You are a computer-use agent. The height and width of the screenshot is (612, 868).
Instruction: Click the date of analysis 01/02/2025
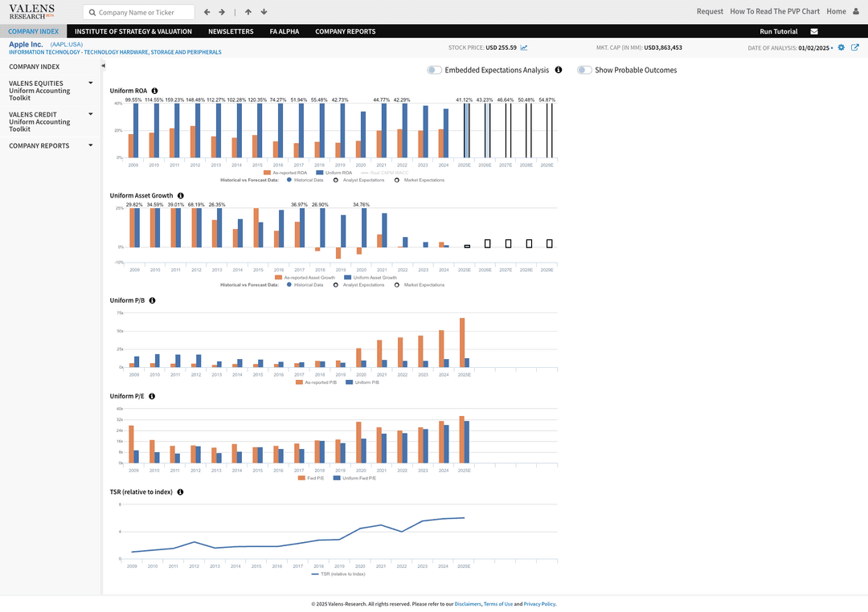point(813,48)
